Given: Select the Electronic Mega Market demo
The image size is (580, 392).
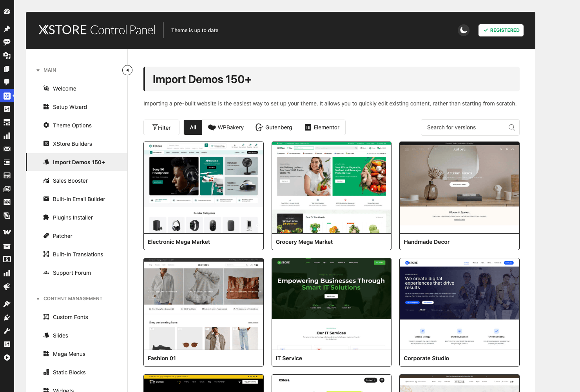Looking at the screenshot, I should click(x=203, y=196).
